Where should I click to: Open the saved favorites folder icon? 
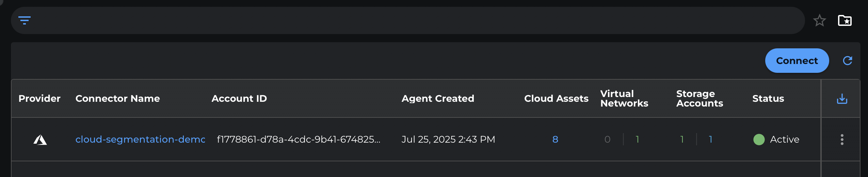(845, 20)
